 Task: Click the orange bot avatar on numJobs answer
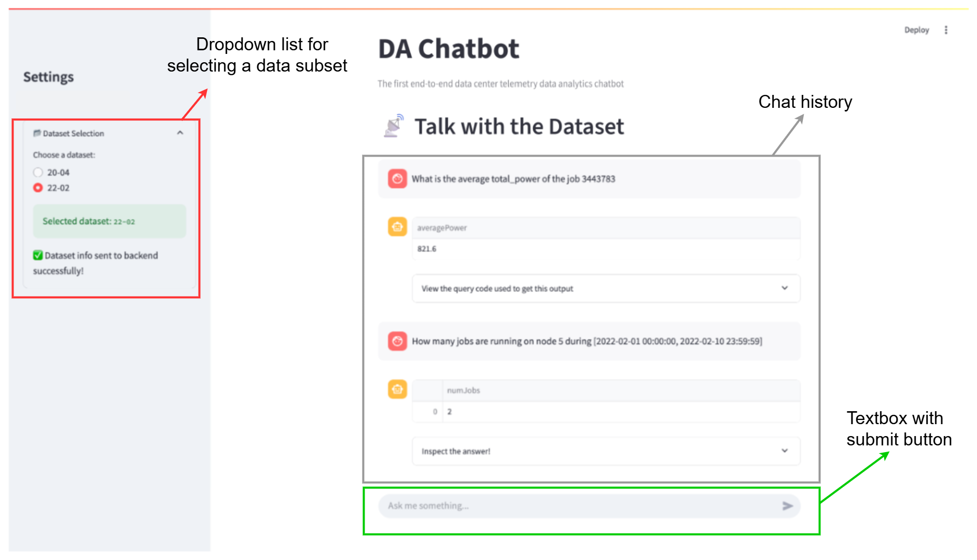coord(397,389)
